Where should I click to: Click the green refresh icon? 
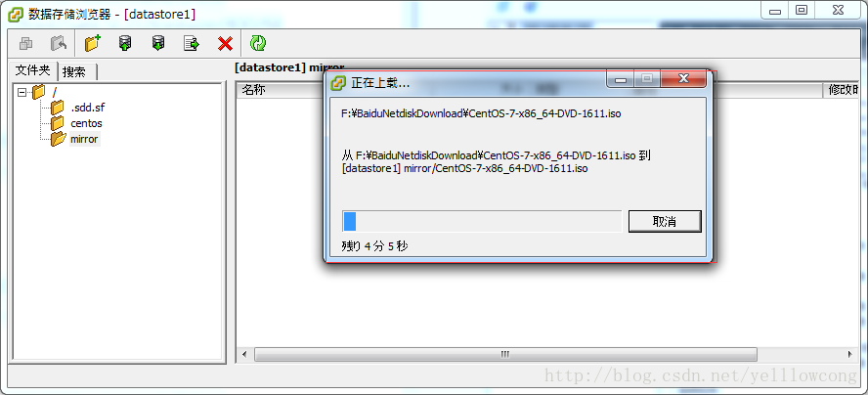258,43
